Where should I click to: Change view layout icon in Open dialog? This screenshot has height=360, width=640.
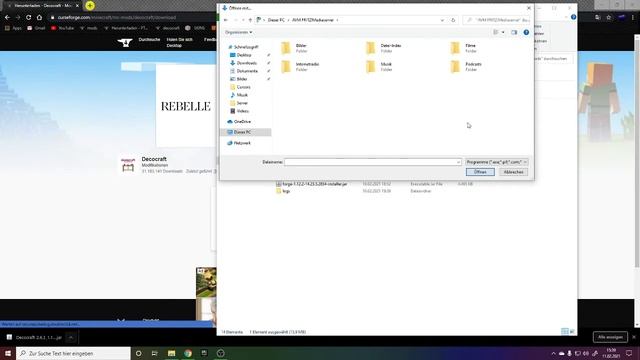click(x=496, y=32)
